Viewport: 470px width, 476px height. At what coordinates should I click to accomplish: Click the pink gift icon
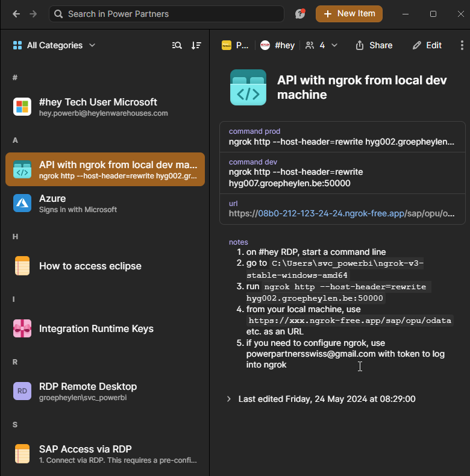pos(22,328)
